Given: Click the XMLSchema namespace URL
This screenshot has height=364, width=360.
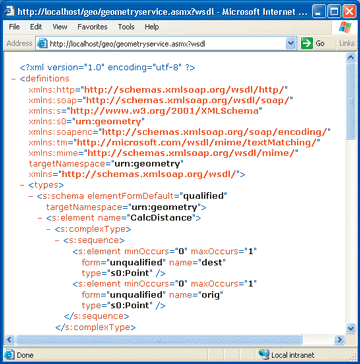Looking at the screenshot, I should click(164, 111).
